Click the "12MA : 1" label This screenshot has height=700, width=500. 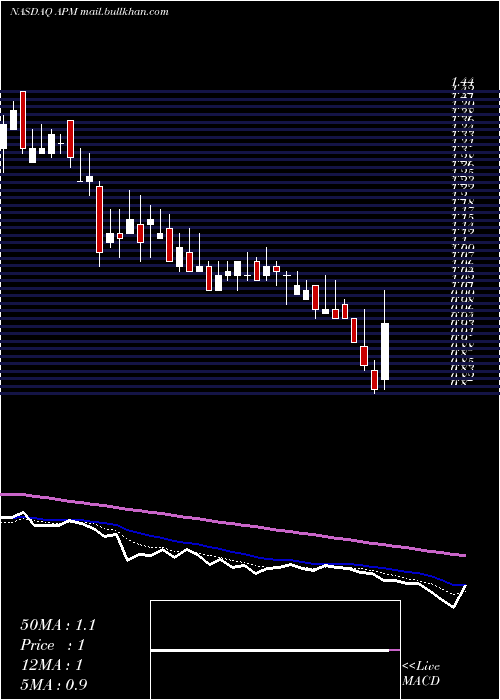pyautogui.click(x=51, y=665)
